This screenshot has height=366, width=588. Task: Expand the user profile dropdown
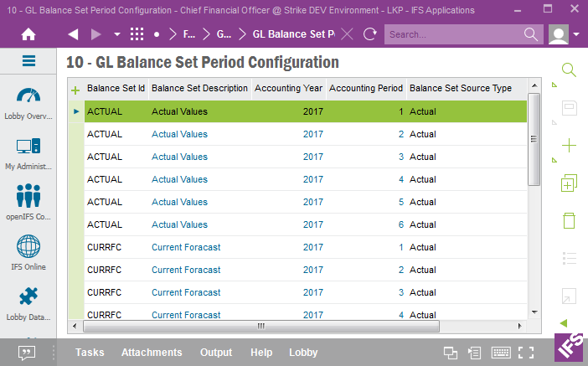(577, 34)
